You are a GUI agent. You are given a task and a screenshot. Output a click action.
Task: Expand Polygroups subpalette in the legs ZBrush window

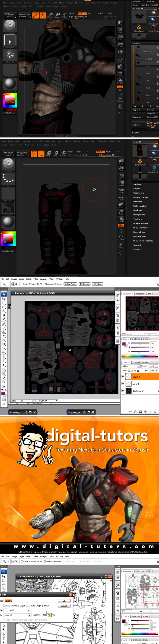click(139, 215)
